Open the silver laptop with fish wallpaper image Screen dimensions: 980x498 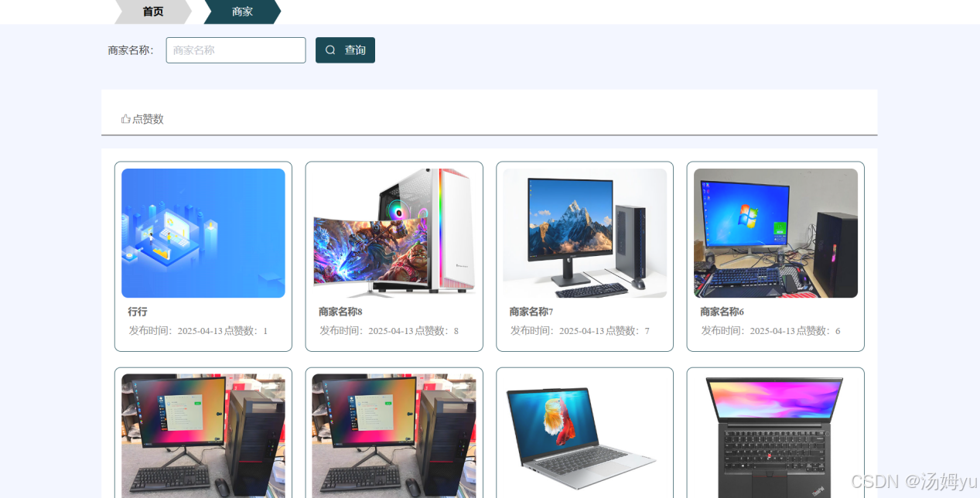(585, 436)
